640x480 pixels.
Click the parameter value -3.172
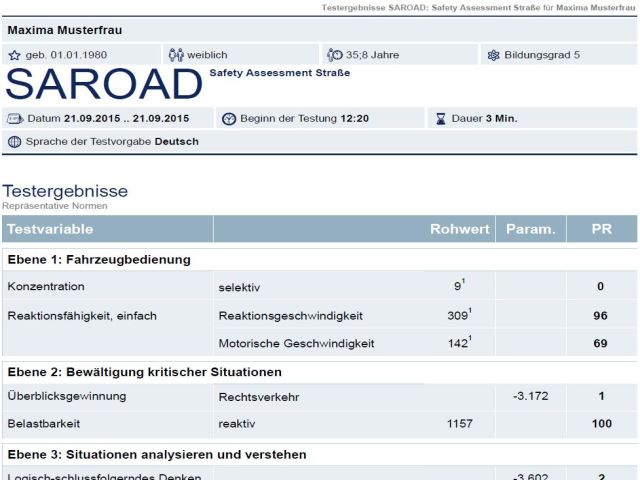tap(531, 396)
